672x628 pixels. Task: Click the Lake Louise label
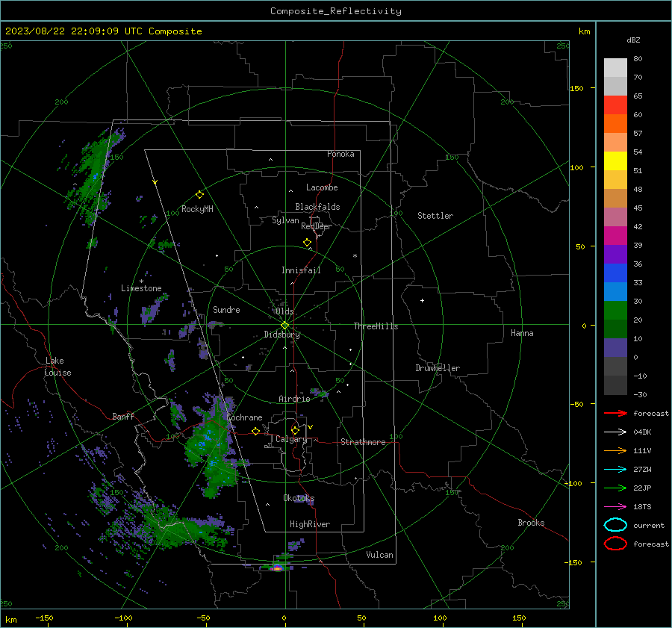[57, 367]
